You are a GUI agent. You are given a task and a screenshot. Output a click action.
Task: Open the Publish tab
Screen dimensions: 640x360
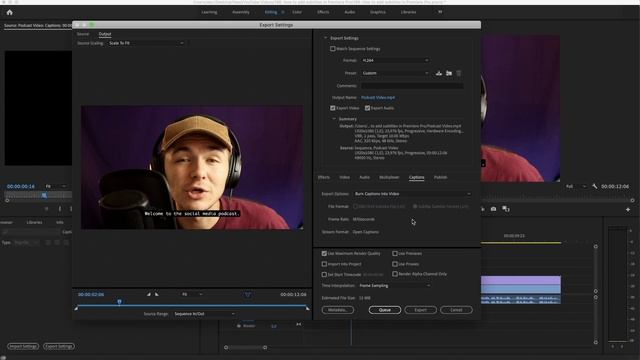pyautogui.click(x=440, y=177)
